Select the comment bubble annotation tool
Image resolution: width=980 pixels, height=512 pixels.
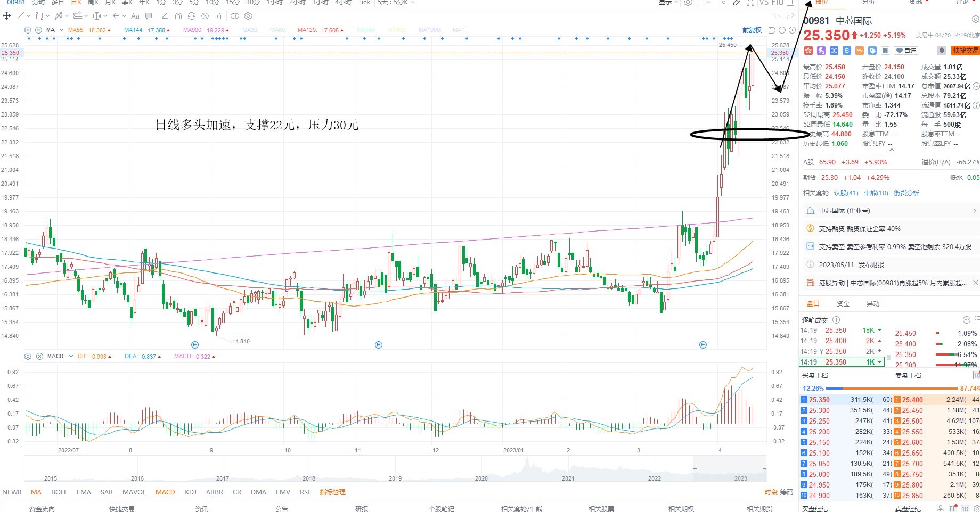149,16
